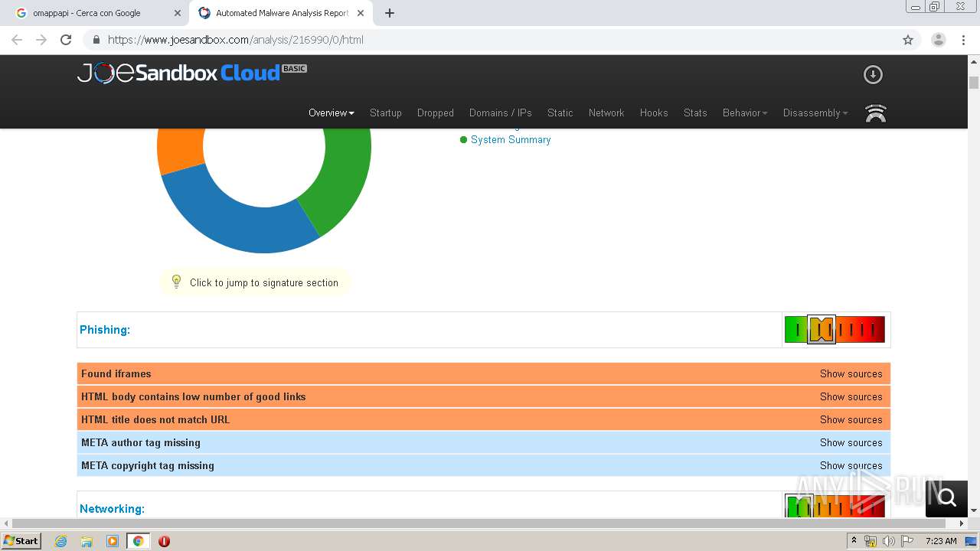Open the Chrome profile avatar

[x=938, y=40]
